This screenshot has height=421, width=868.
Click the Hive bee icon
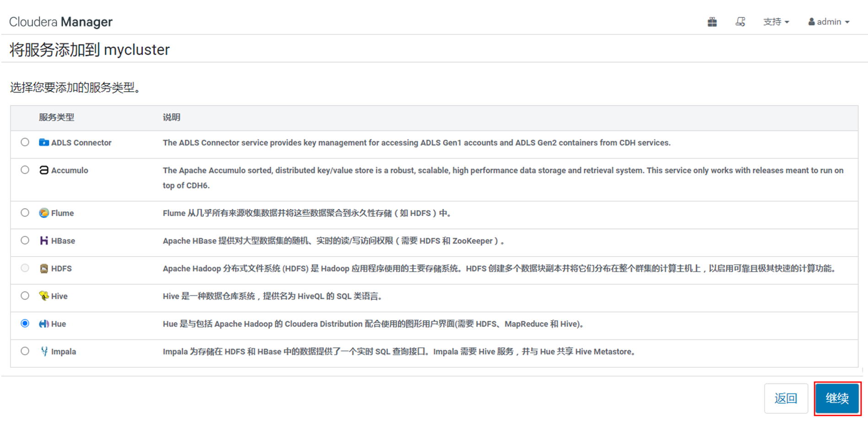[44, 296]
